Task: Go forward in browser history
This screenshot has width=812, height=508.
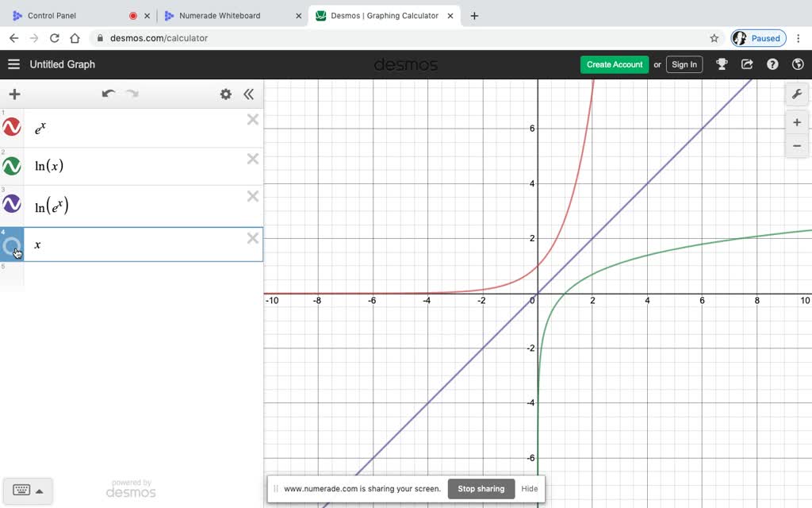Action: pyautogui.click(x=34, y=38)
